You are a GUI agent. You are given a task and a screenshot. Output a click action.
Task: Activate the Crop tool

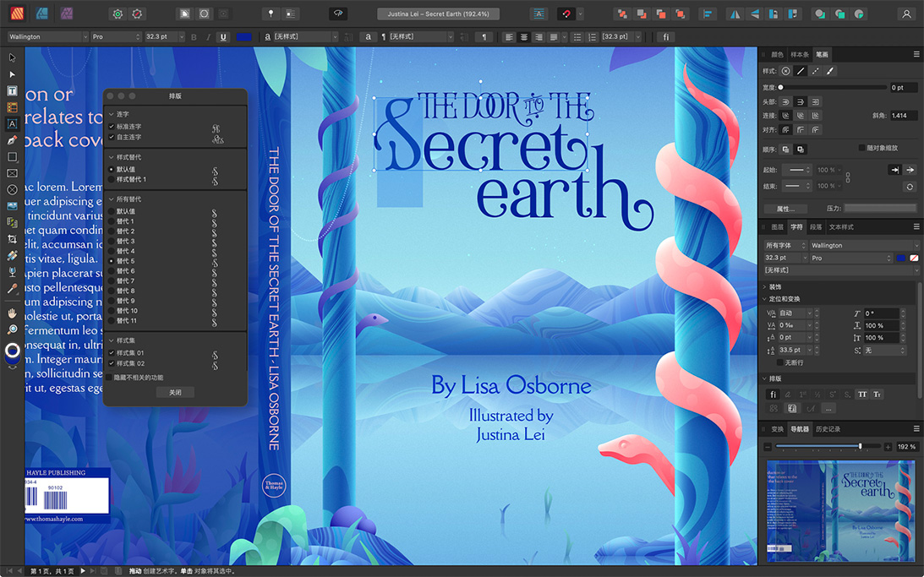click(12, 239)
